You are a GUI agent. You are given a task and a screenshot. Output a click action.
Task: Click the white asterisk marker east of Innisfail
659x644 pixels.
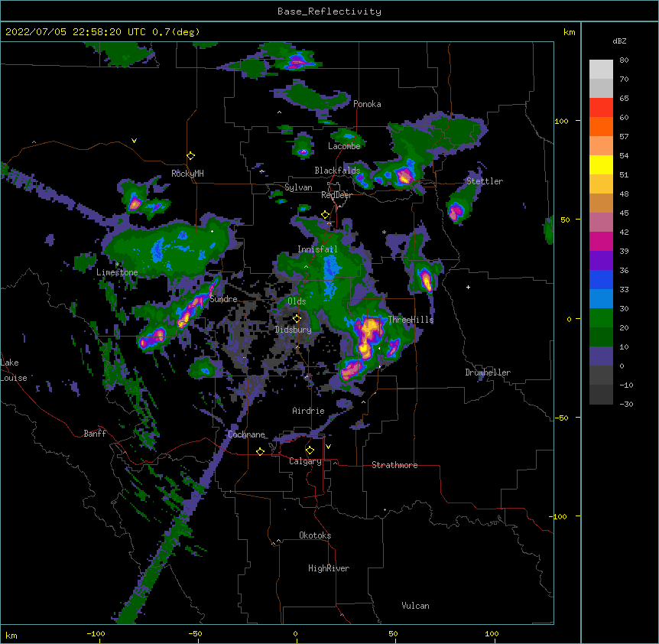point(384,232)
